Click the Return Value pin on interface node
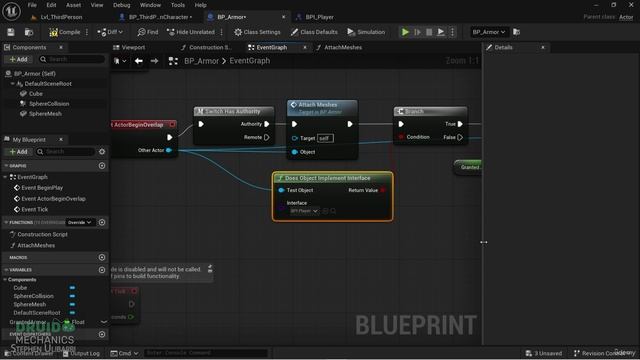 tap(383, 190)
